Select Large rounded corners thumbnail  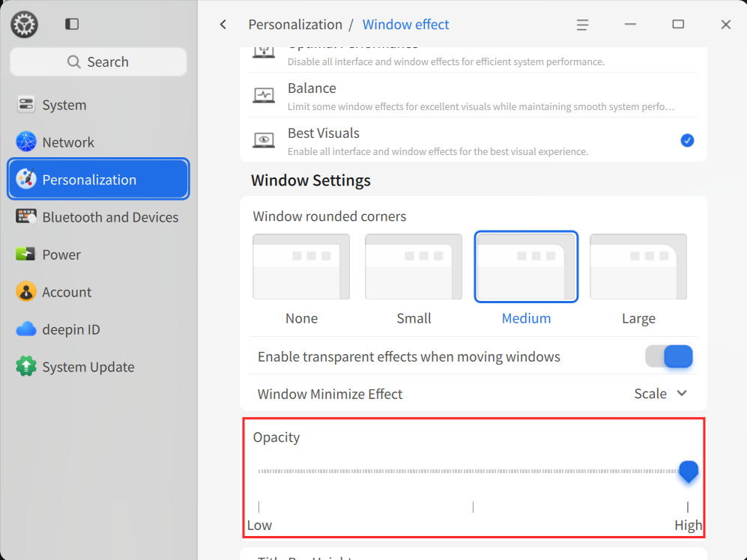[638, 267]
